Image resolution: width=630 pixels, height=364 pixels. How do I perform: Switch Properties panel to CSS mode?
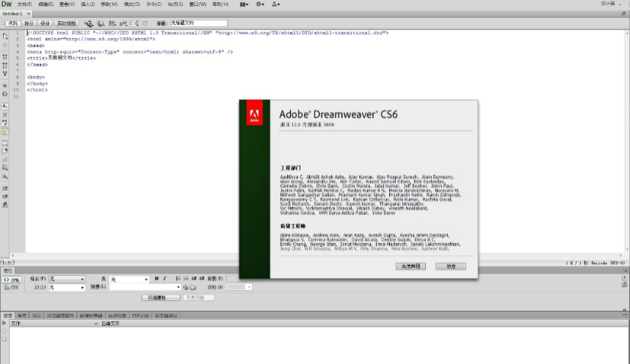(12, 288)
